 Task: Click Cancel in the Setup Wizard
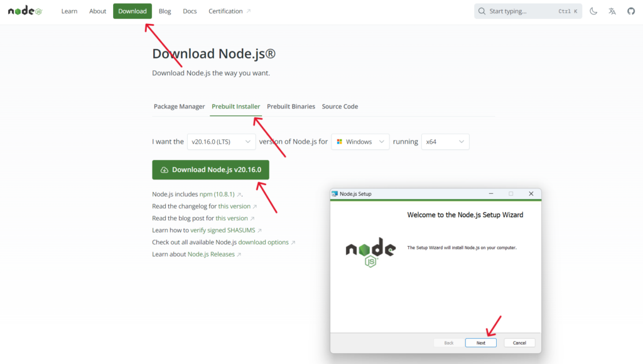tap(519, 343)
